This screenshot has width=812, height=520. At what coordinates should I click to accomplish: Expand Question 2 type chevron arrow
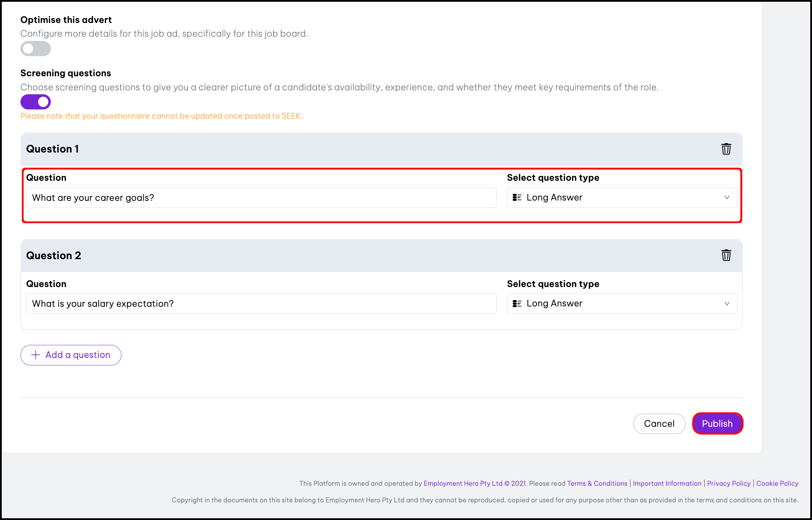pos(727,304)
